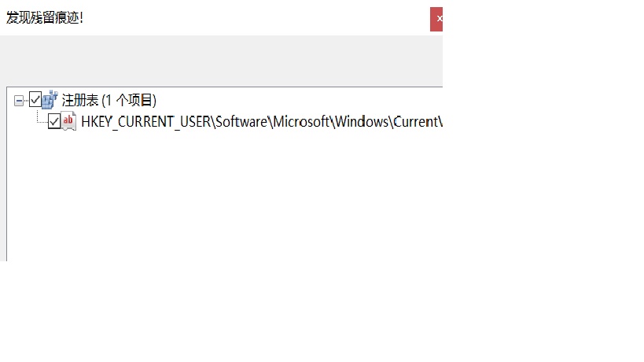The height and width of the screenshot is (362, 644).
Task: Click the string value icon before HKEY_CURRENT_USER
Action: pyautogui.click(x=69, y=121)
